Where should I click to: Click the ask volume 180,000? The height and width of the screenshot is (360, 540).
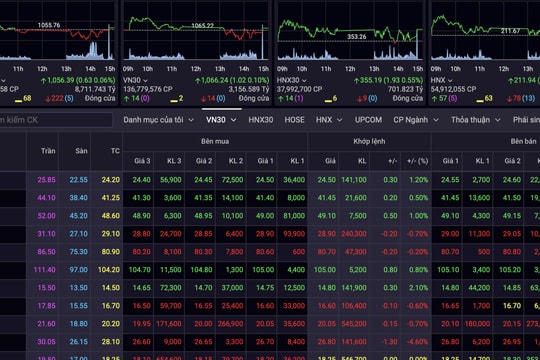(477, 324)
